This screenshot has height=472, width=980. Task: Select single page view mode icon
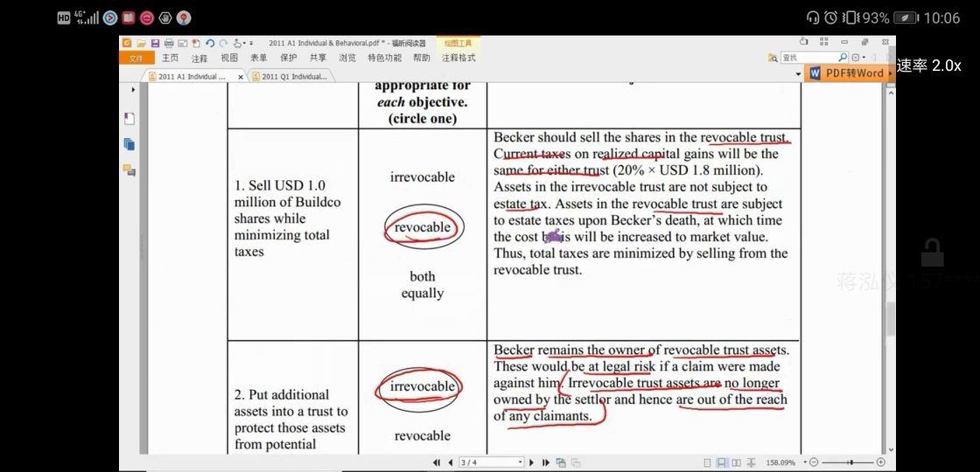coord(707,462)
